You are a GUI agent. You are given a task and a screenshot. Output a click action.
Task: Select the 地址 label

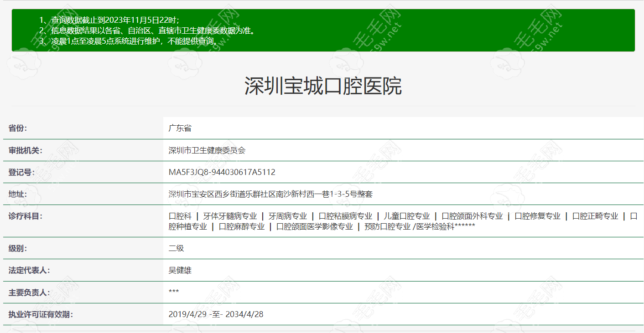[x=18, y=194]
